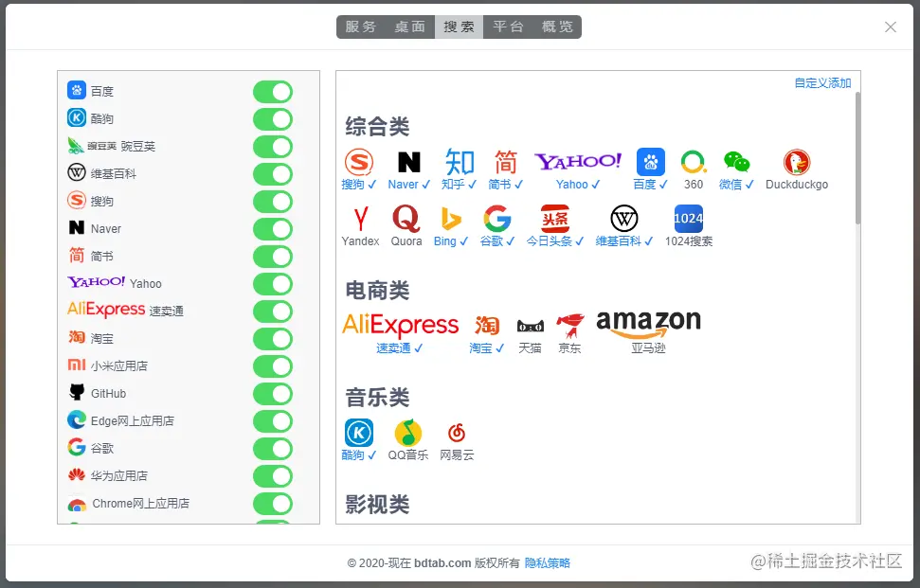Open the 概览 tab
The height and width of the screenshot is (588, 920).
pos(557,27)
